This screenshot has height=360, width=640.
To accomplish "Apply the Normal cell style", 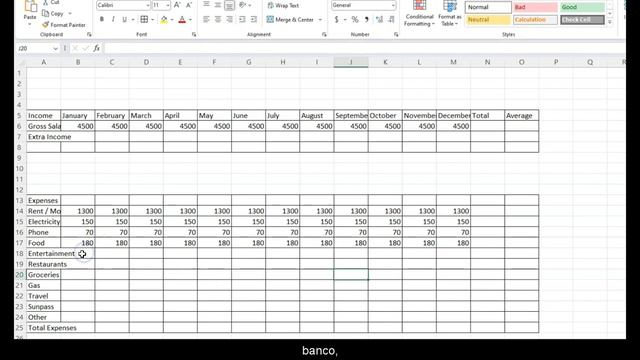I will point(488,7).
